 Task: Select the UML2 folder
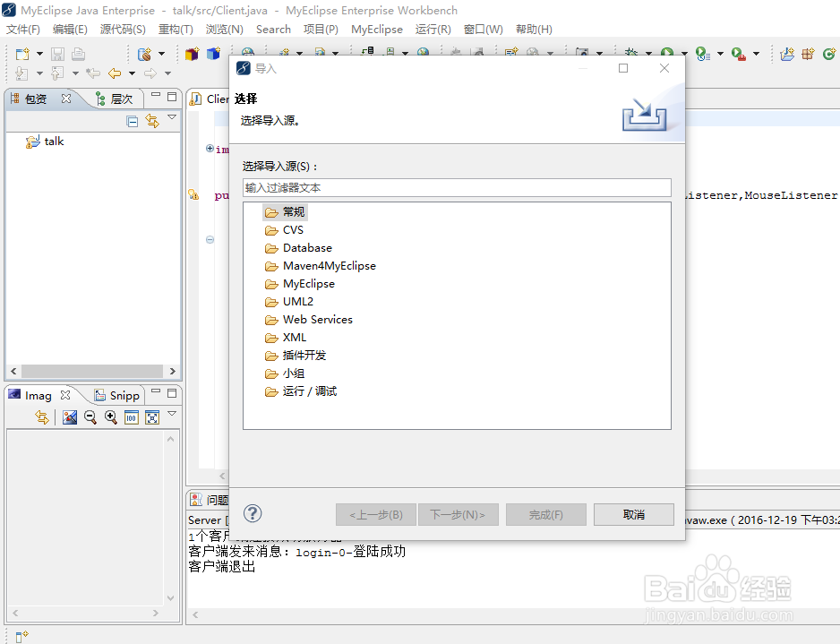pos(288,302)
